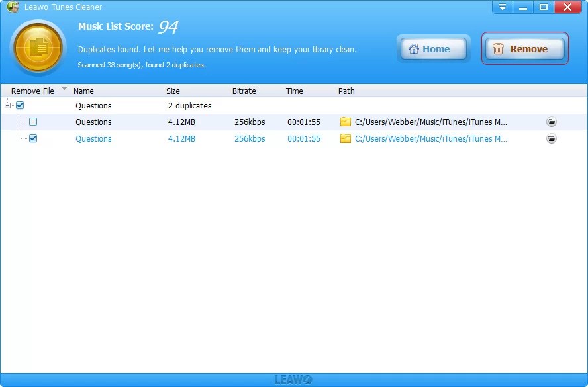
Task: Click the LEAWO logo at the bottom
Action: 293,379
